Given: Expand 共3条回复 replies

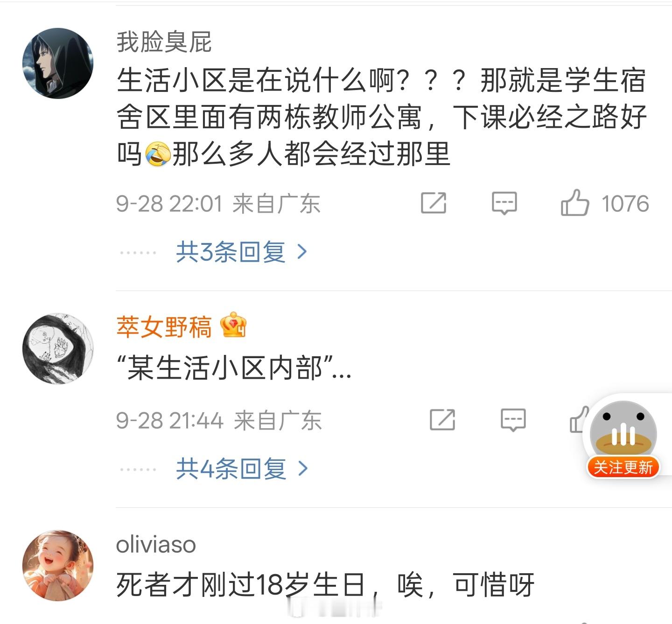Looking at the screenshot, I should tap(231, 252).
